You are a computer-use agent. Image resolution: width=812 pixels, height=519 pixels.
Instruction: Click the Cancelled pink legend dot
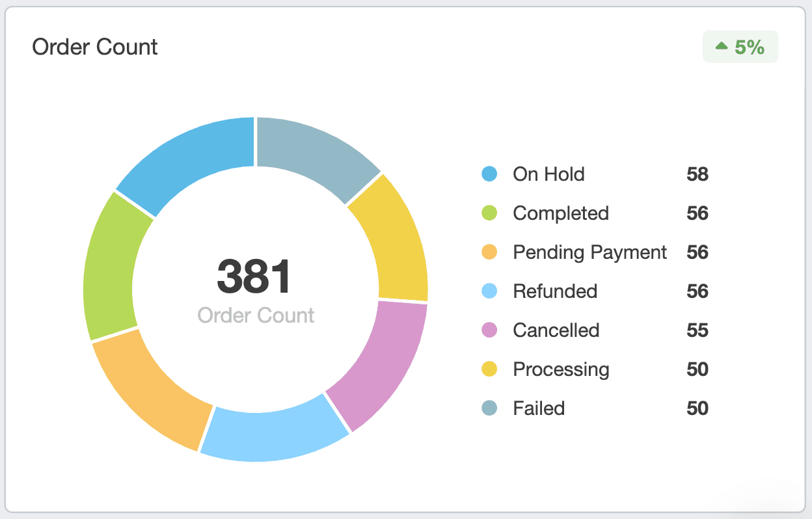click(489, 330)
